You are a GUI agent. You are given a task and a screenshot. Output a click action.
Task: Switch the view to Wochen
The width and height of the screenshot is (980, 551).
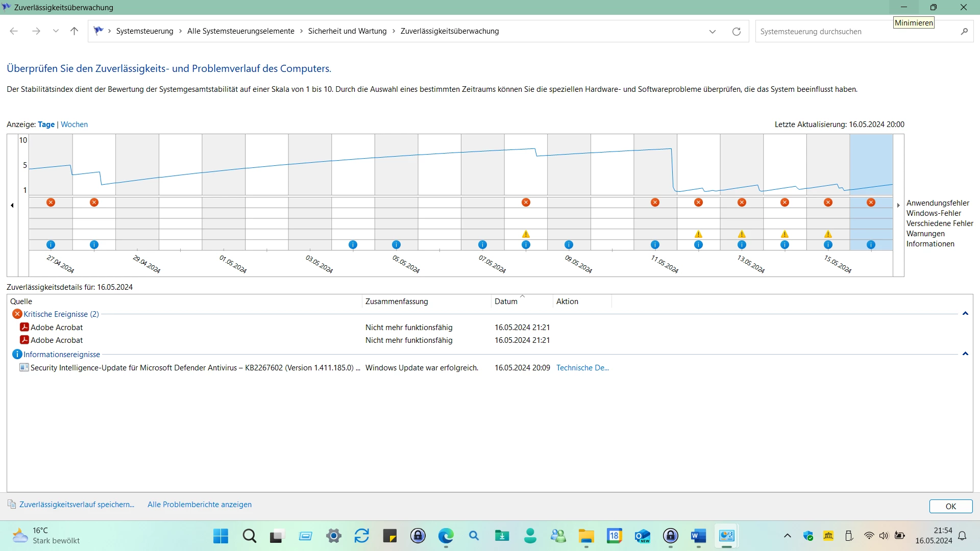point(74,124)
